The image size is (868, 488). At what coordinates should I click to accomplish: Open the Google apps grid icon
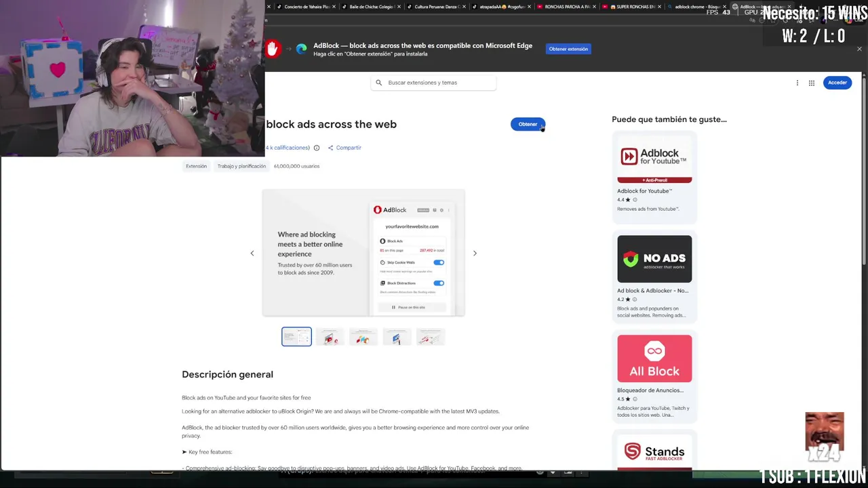click(812, 83)
